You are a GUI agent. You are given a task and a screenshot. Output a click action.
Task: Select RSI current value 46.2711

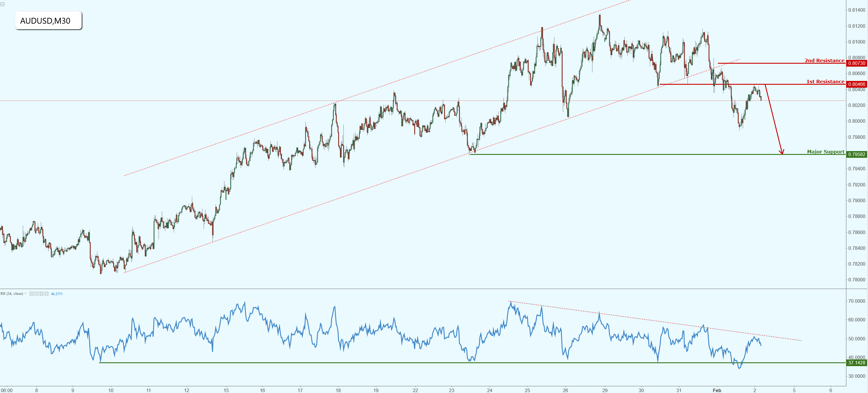point(57,294)
